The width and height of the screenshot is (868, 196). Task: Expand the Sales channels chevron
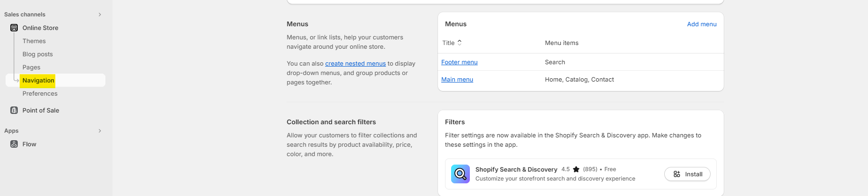[x=100, y=15]
